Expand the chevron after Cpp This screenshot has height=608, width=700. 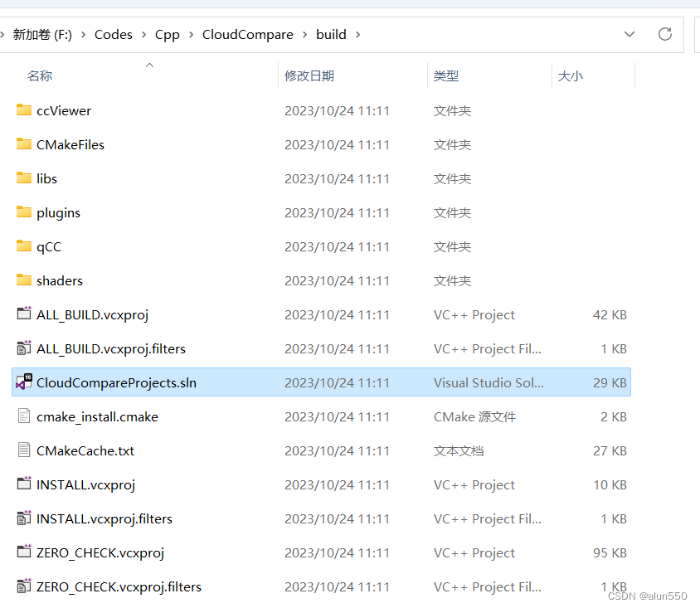pos(191,34)
